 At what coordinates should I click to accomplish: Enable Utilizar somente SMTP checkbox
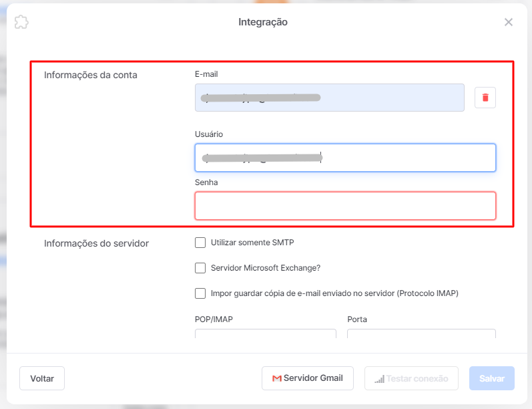pyautogui.click(x=200, y=243)
